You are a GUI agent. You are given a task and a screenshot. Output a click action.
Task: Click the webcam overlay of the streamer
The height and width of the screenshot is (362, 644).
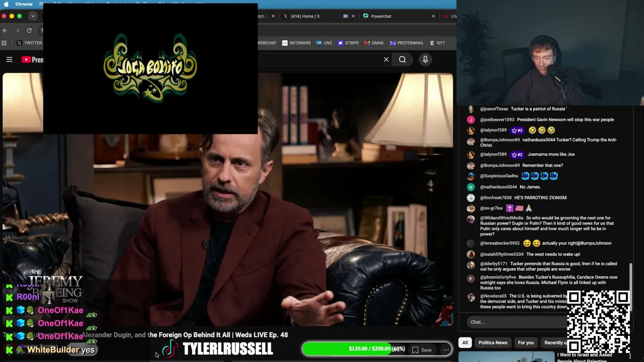[x=550, y=53]
